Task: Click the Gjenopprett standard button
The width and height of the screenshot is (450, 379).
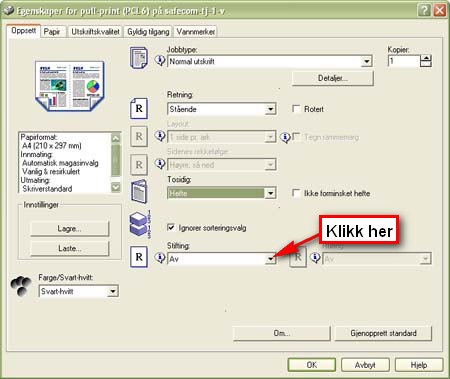Action: click(383, 333)
